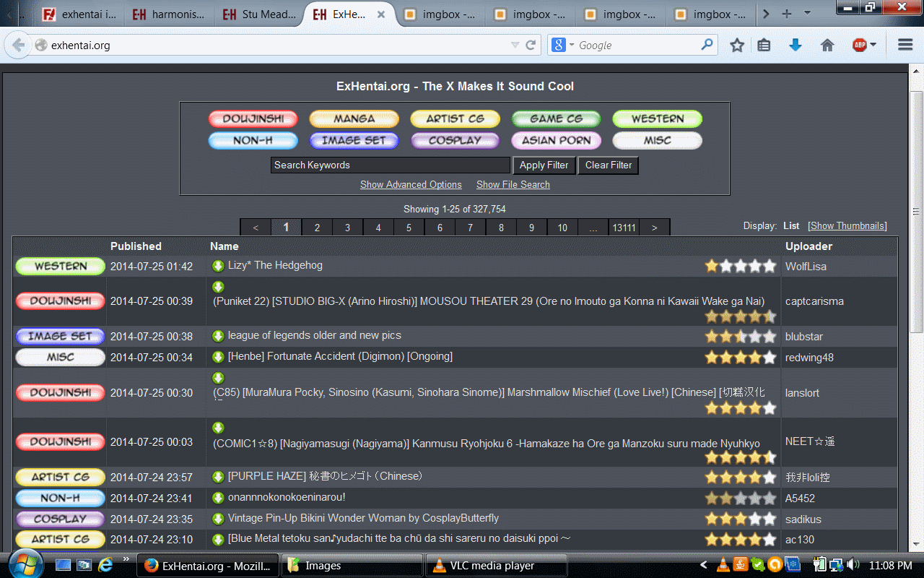Jump to last page 13111
The height and width of the screenshot is (578, 924).
pyautogui.click(x=624, y=228)
